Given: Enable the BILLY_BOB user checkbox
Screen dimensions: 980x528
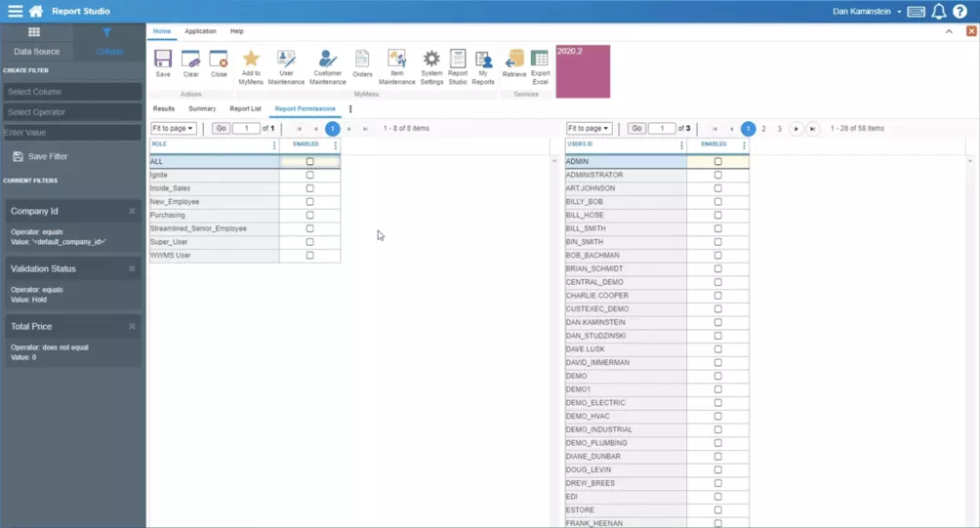Looking at the screenshot, I should (x=717, y=202).
